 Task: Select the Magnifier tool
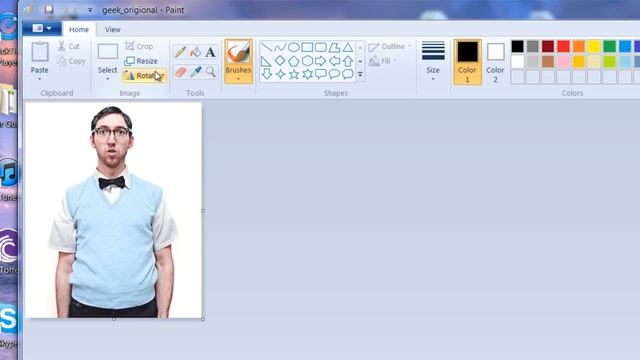coord(211,72)
